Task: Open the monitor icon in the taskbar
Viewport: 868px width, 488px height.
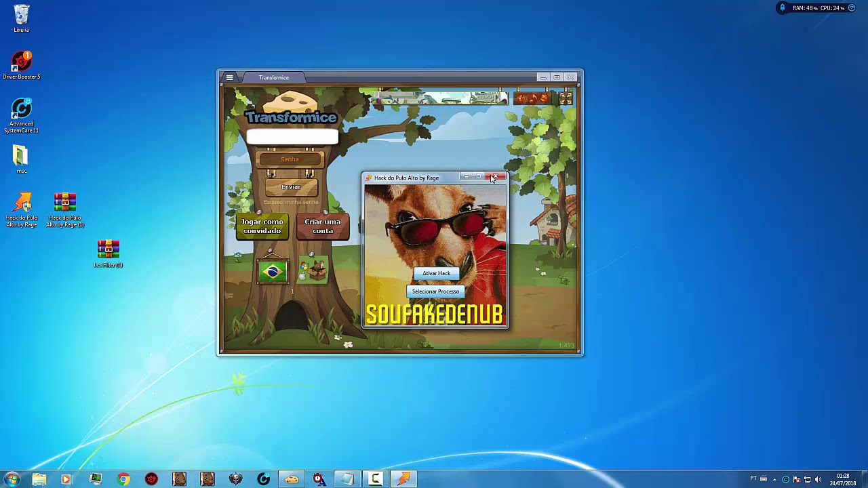Action: coord(95,479)
